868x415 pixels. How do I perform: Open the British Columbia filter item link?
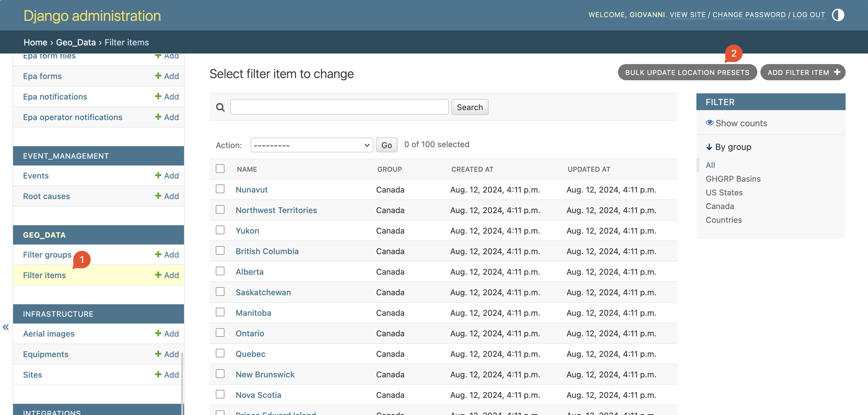point(267,251)
